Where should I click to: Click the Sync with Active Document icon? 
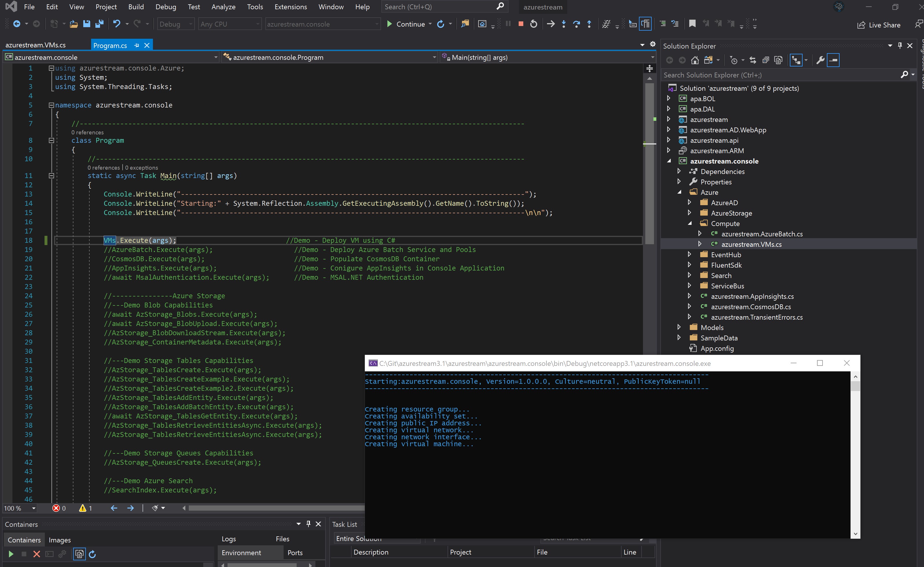coord(753,60)
